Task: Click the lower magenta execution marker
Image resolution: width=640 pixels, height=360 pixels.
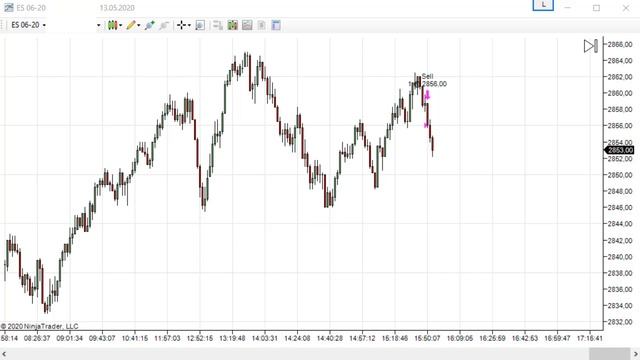Action: [x=426, y=125]
